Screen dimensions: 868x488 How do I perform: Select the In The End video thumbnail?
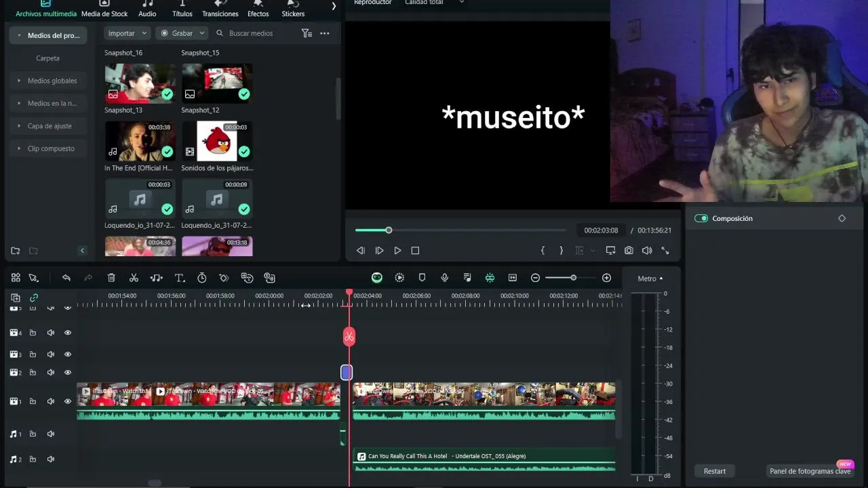[x=140, y=141]
